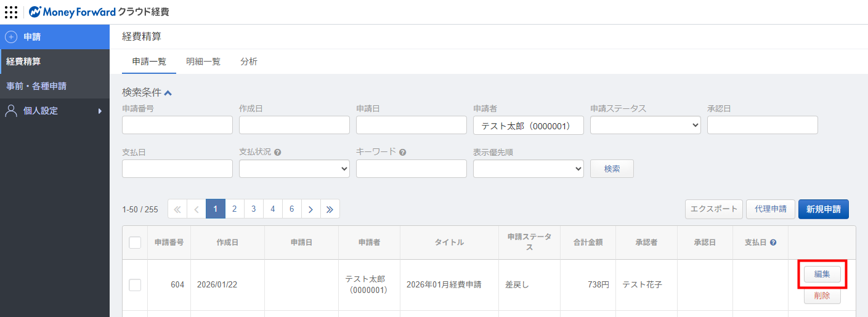Click the 個人設定 person icon
This screenshot has height=317, width=868.
[11, 111]
